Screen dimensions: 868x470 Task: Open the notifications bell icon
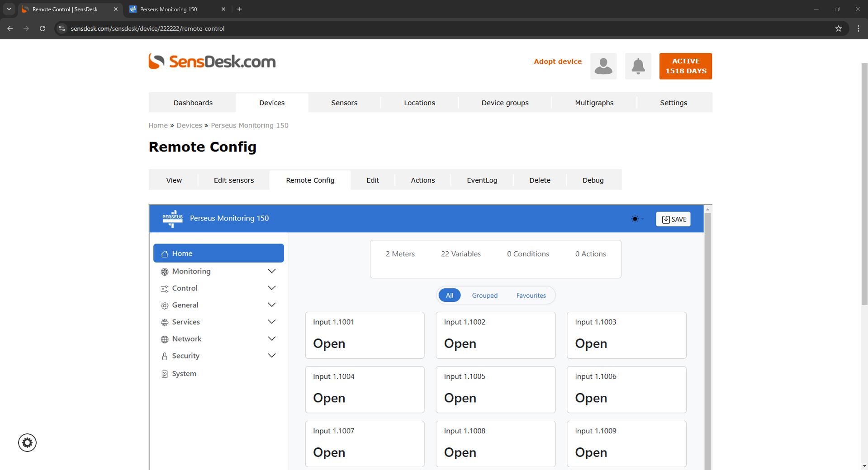(x=638, y=66)
